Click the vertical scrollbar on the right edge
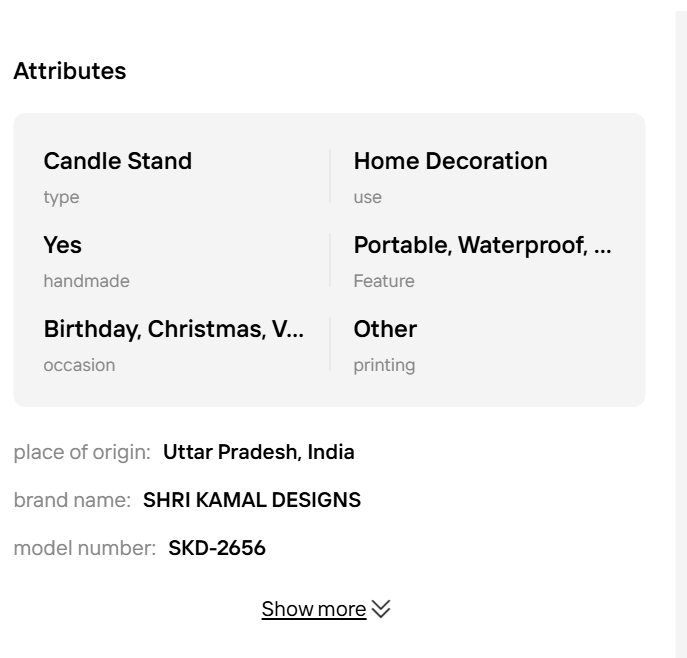Image resolution: width=687 pixels, height=658 pixels. pos(681,329)
